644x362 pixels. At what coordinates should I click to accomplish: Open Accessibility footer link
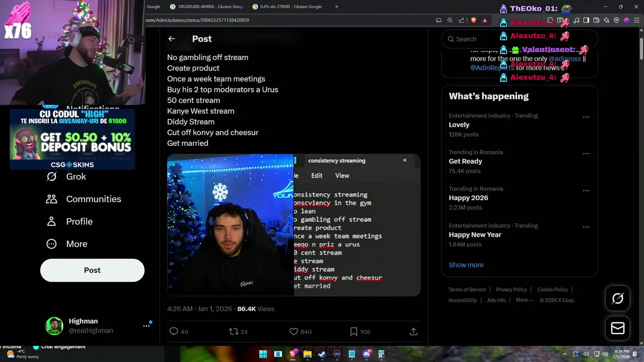click(462, 300)
